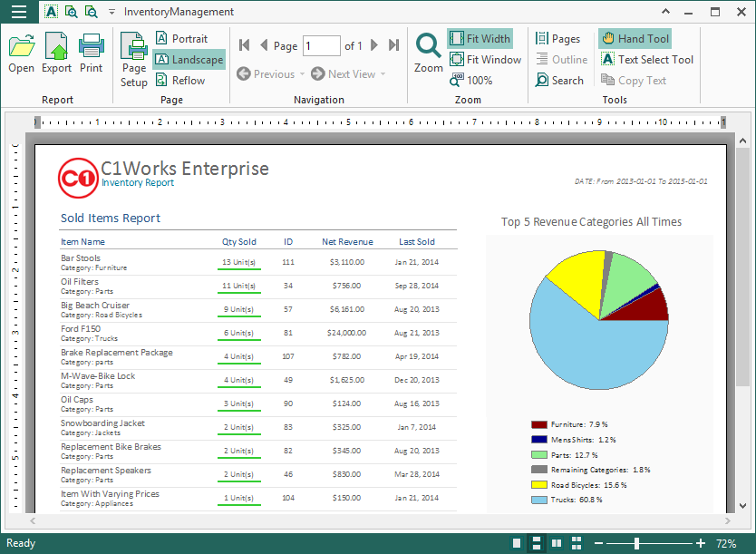Viewport: 756px width, 554px height.
Task: Click the page number input field
Action: coord(322,46)
